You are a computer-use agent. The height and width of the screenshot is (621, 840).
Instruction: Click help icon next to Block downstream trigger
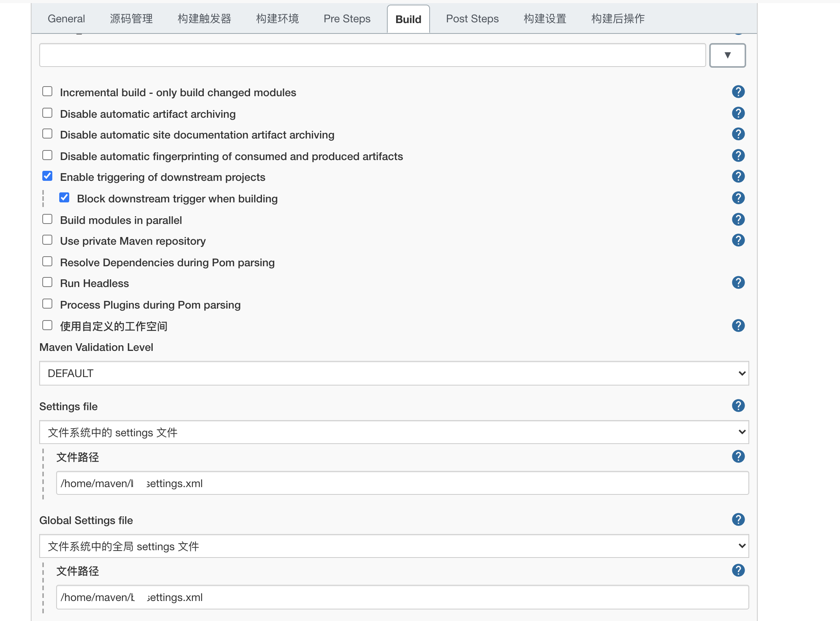click(738, 197)
